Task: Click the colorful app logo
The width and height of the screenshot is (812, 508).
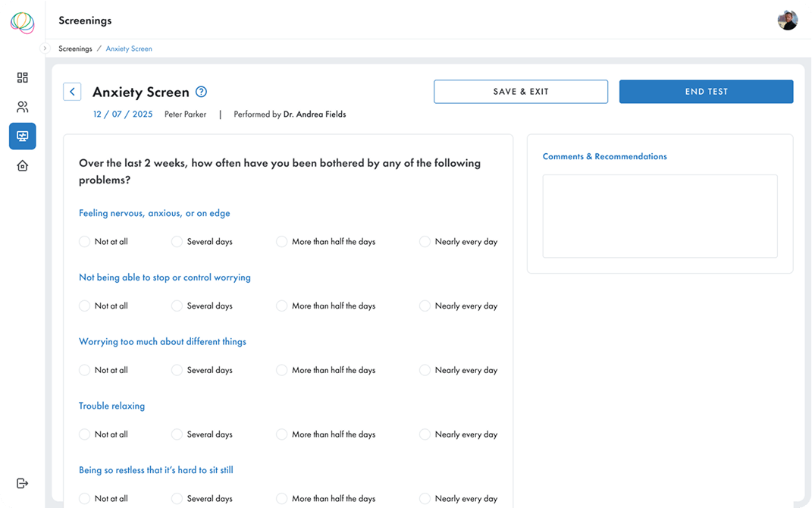Action: pos(22,23)
